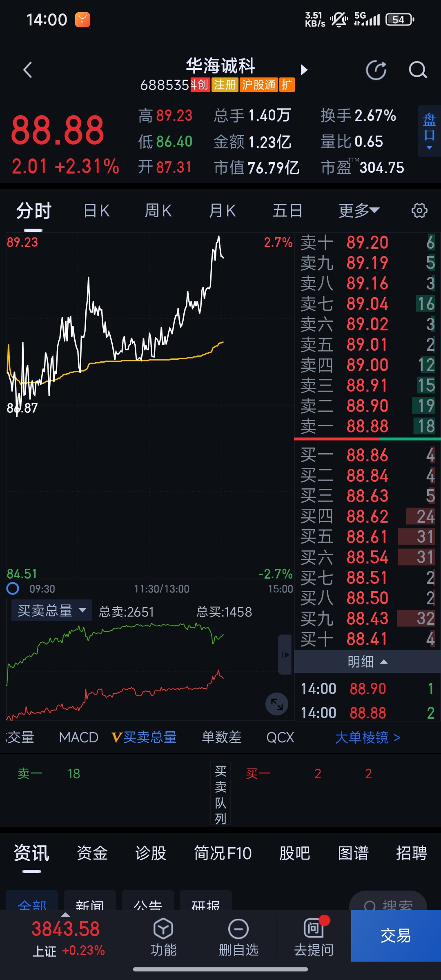Select 买一 price 88.86 row
This screenshot has width=441, height=980.
(367, 455)
